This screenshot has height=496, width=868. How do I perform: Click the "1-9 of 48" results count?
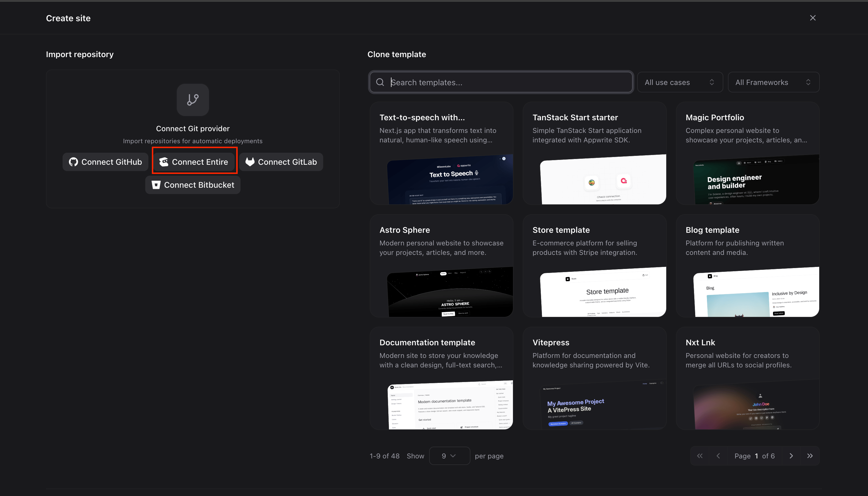pyautogui.click(x=385, y=456)
